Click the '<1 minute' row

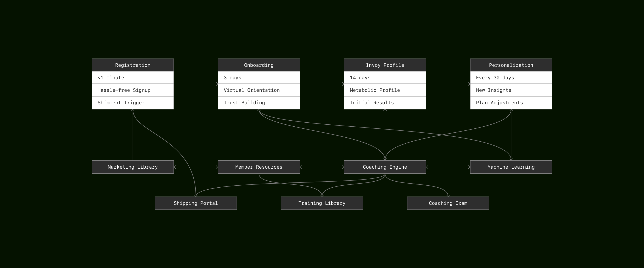pyautogui.click(x=133, y=78)
